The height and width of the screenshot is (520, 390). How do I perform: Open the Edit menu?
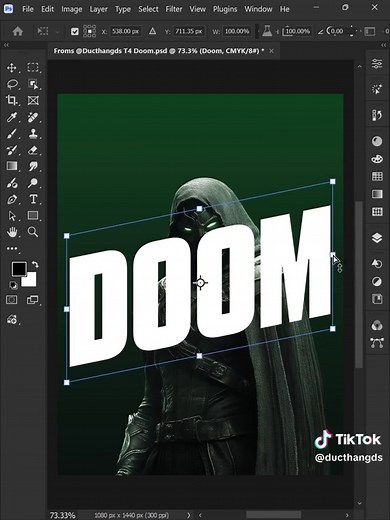(47, 9)
